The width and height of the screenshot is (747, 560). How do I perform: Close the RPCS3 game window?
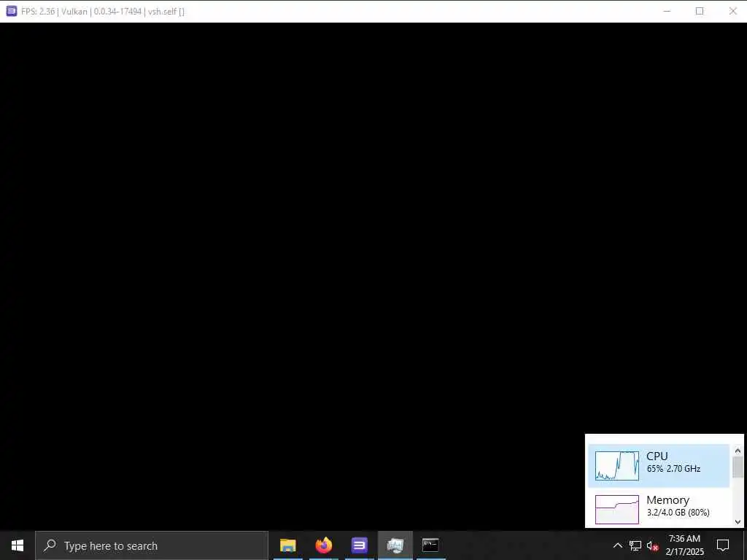click(x=732, y=11)
